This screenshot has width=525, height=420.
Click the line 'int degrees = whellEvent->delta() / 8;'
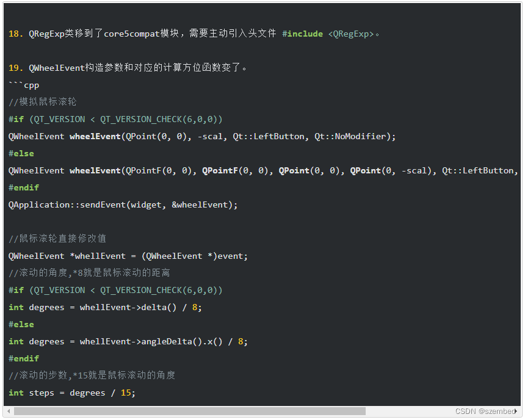click(105, 308)
